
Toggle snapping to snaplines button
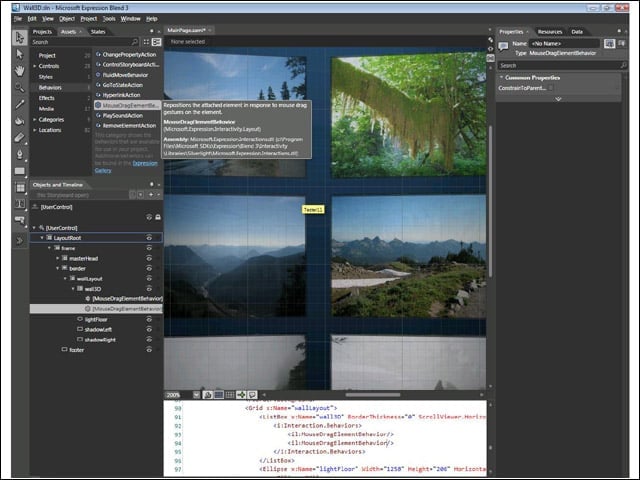point(241,395)
